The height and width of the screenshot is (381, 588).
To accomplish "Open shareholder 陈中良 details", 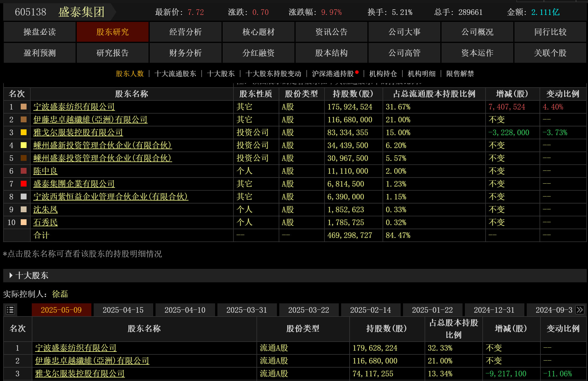I will pos(46,171).
